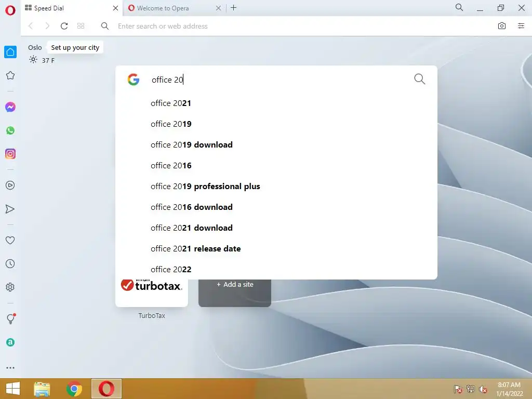The image size is (532, 399).
Task: Open the Player icon in sidebar
Action: coord(10,185)
